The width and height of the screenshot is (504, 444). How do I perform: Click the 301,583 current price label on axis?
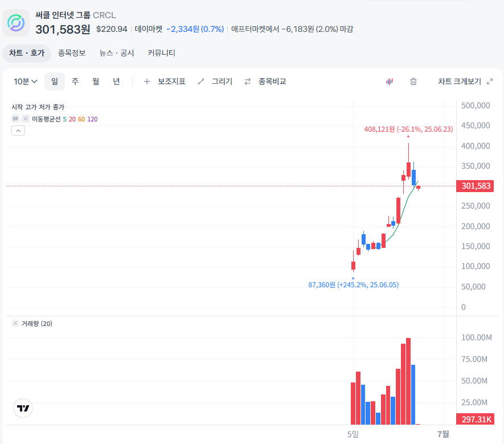click(x=475, y=186)
